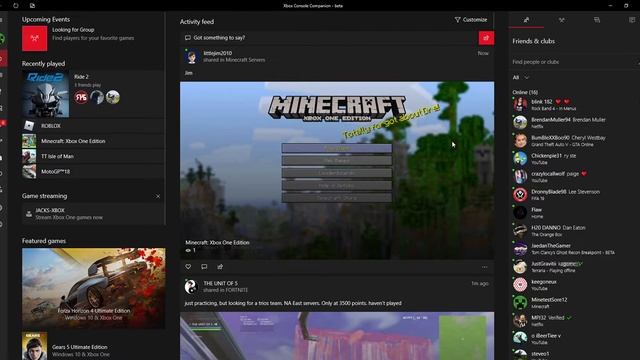Click the MotoGP 18 game icon
640x360 pixels.
coord(29,171)
